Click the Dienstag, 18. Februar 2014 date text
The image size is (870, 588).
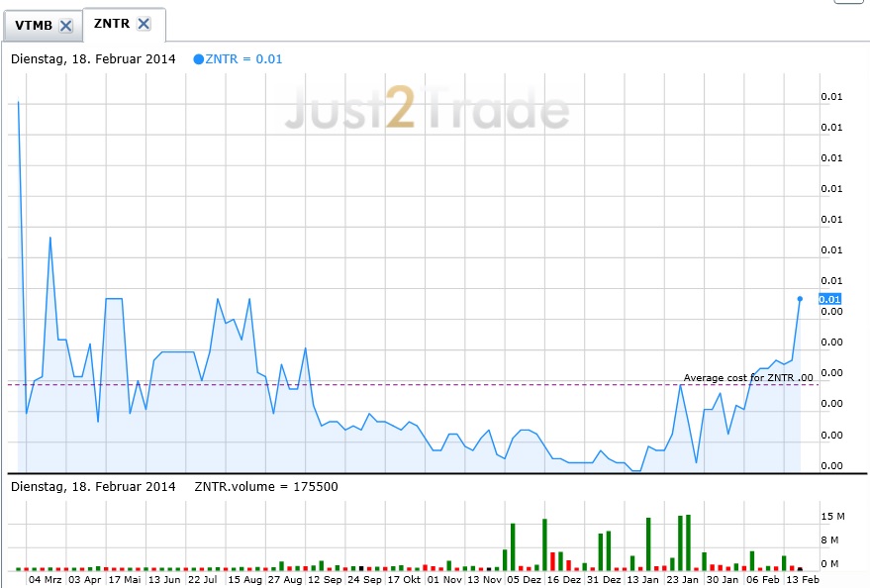[x=92, y=59]
